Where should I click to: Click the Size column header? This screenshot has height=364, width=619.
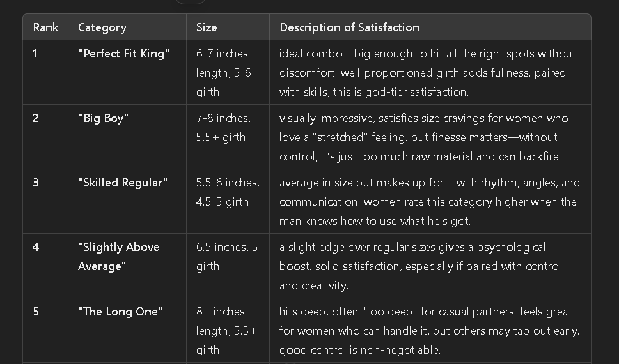207,27
